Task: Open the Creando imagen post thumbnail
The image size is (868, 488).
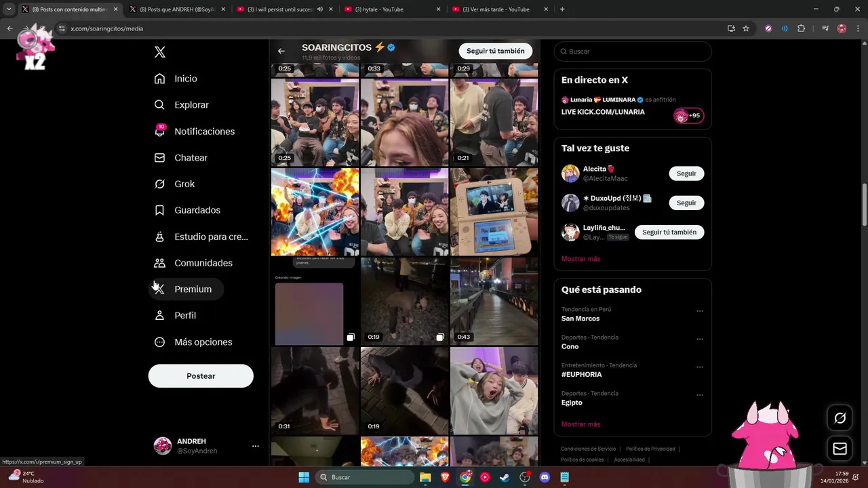Action: (315, 302)
